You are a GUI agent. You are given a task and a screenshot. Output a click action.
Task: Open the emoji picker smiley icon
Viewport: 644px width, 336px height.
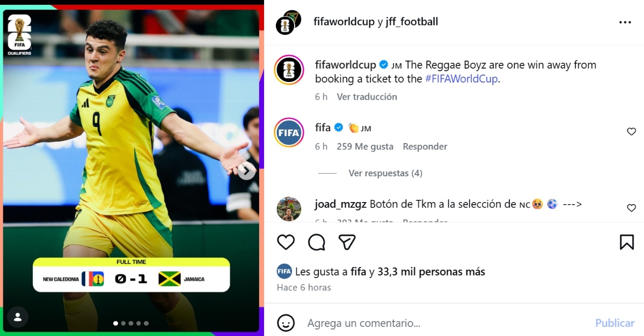[286, 323]
